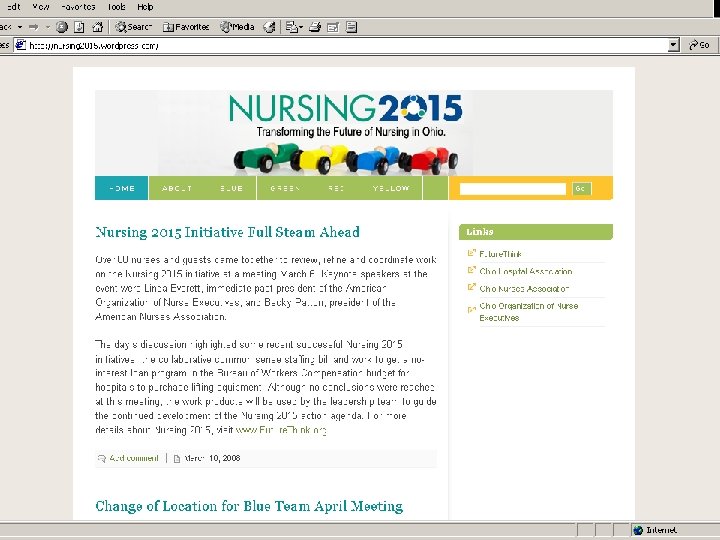Click the Mail toolbar icon
This screenshot has width=720, height=540.
291,27
